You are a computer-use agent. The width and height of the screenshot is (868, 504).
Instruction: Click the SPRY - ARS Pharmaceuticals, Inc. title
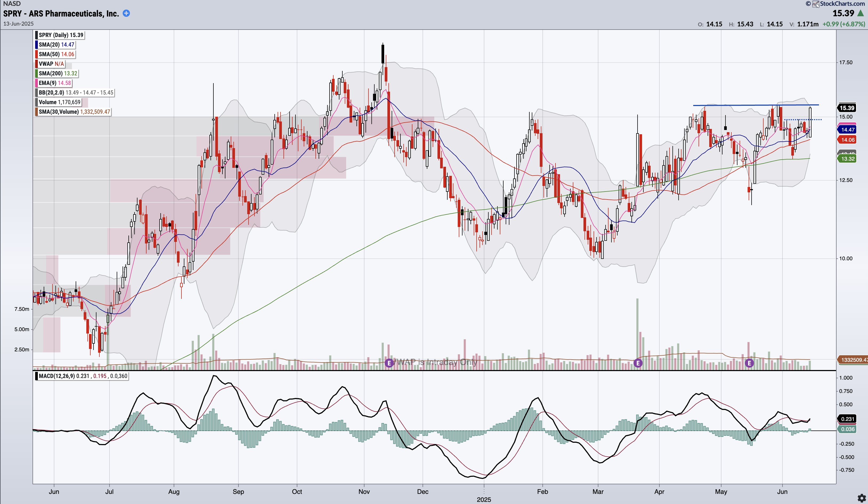click(x=61, y=13)
